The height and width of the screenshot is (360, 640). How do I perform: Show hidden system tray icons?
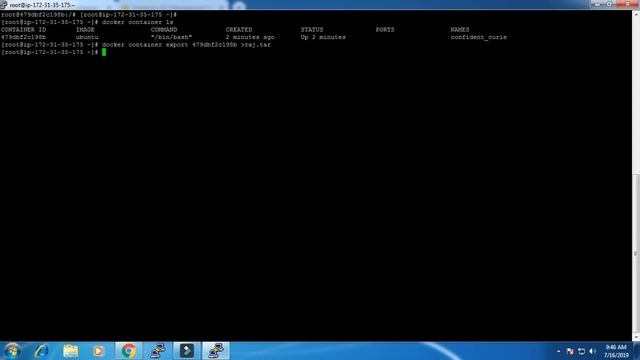pos(558,351)
